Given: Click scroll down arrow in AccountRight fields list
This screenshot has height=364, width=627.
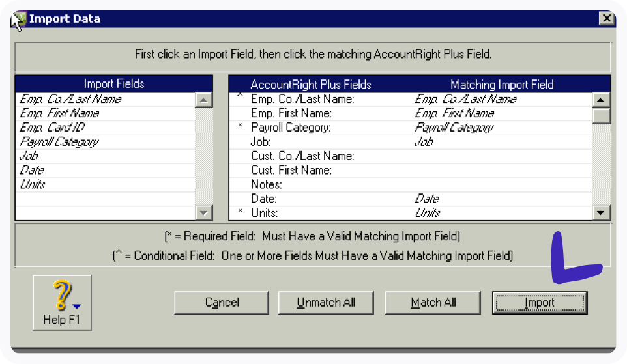Looking at the screenshot, I should coord(601,212).
